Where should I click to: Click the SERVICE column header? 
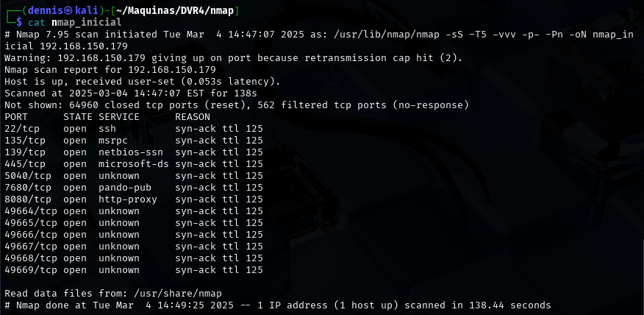[119, 117]
